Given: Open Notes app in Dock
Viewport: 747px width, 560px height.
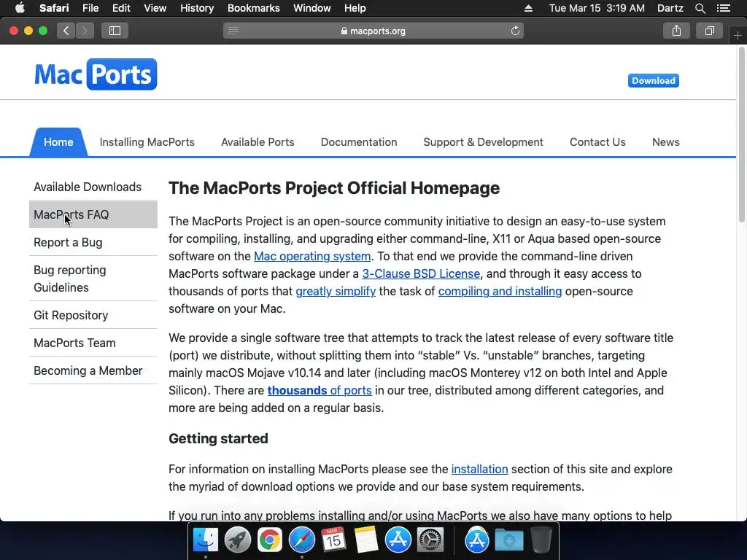Looking at the screenshot, I should click(366, 540).
